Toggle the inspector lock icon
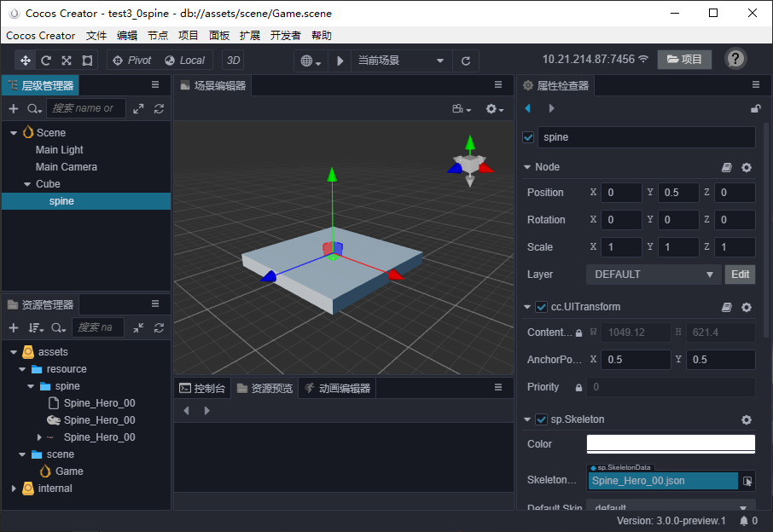 tap(755, 108)
